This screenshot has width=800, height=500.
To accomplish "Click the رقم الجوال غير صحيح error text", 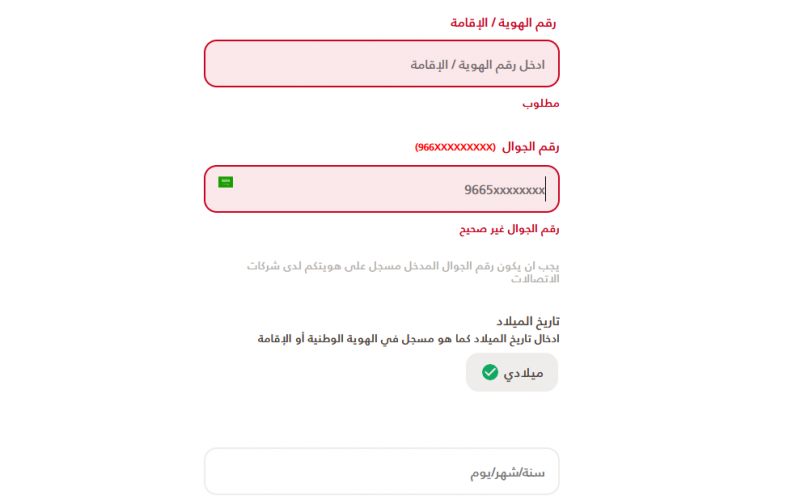I will (x=509, y=229).
